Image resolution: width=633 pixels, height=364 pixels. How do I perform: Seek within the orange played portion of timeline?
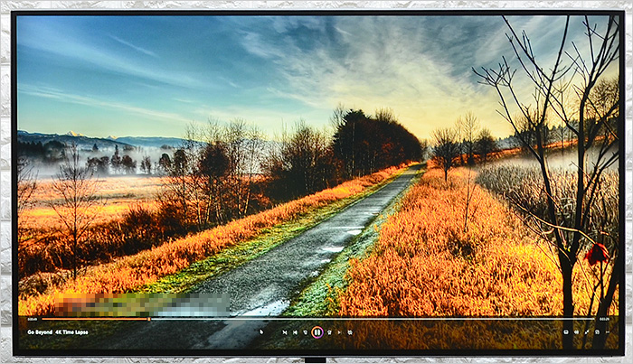click(90, 319)
